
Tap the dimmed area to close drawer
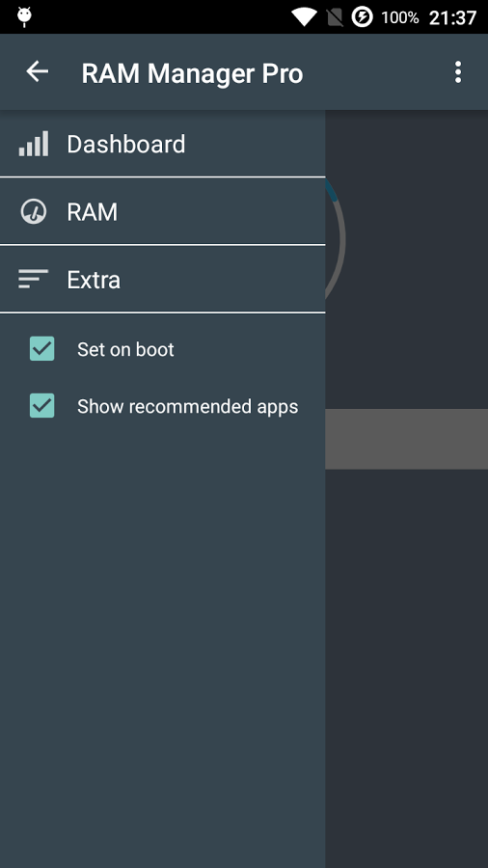[407, 665]
